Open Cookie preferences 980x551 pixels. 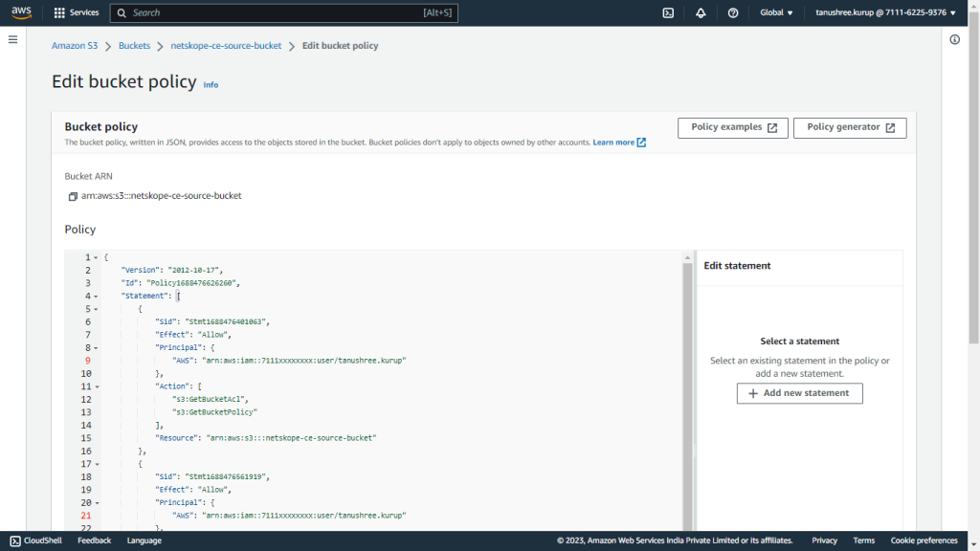tap(924, 541)
